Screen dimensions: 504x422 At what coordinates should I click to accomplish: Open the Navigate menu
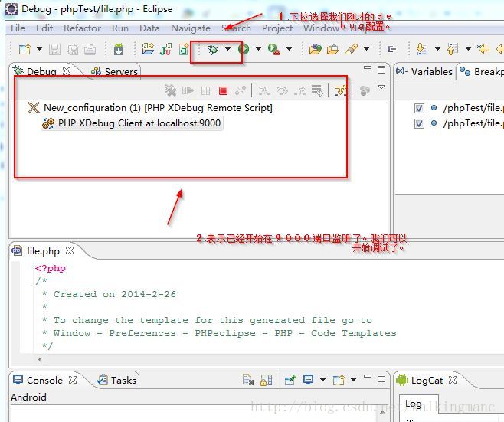click(x=191, y=28)
